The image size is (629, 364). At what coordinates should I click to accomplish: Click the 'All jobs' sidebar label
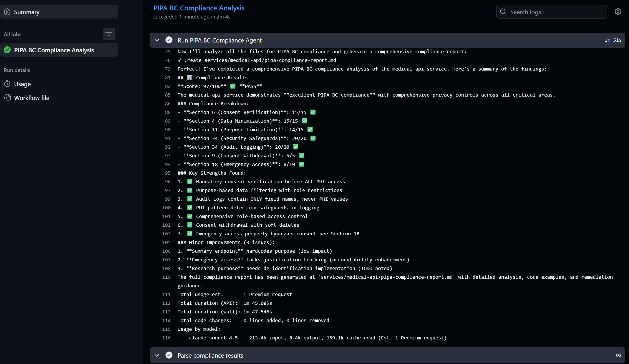[12, 34]
